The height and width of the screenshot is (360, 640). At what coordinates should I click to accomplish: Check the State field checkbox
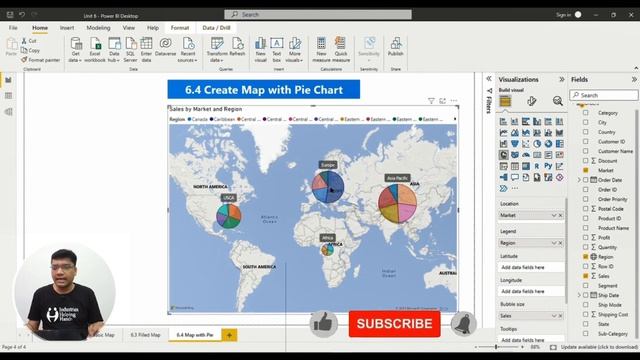pyautogui.click(x=586, y=324)
